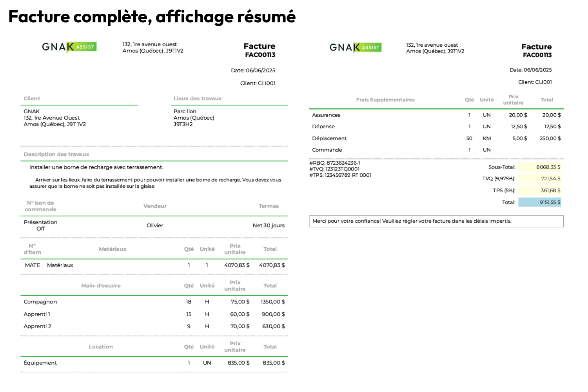Select the "#RBQ: 8723624236-1" licence line
588x392 pixels.
pos(335,163)
